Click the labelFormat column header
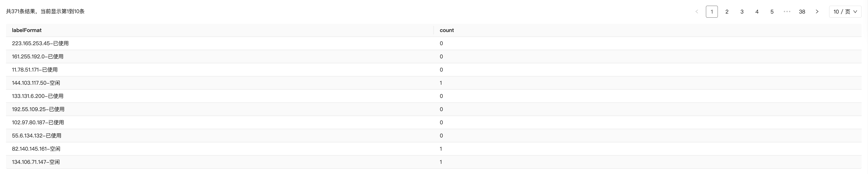The width and height of the screenshot is (868, 174). click(27, 30)
